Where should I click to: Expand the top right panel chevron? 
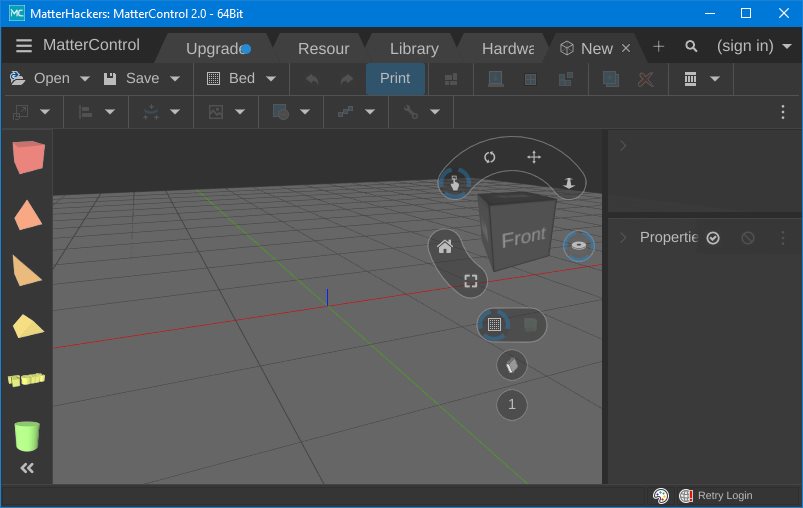click(623, 146)
